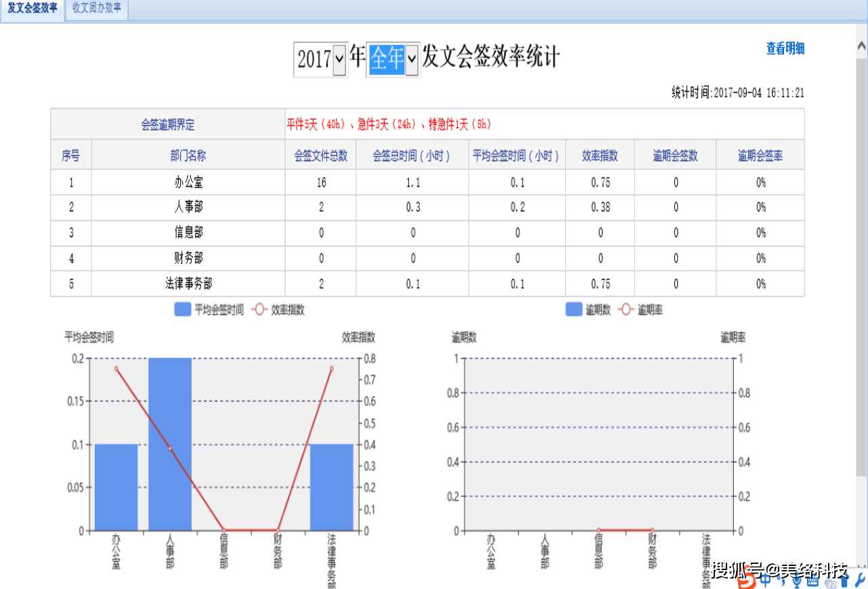The height and width of the screenshot is (589, 868).
Task: Click the 效率指数 column header
Action: (x=600, y=156)
